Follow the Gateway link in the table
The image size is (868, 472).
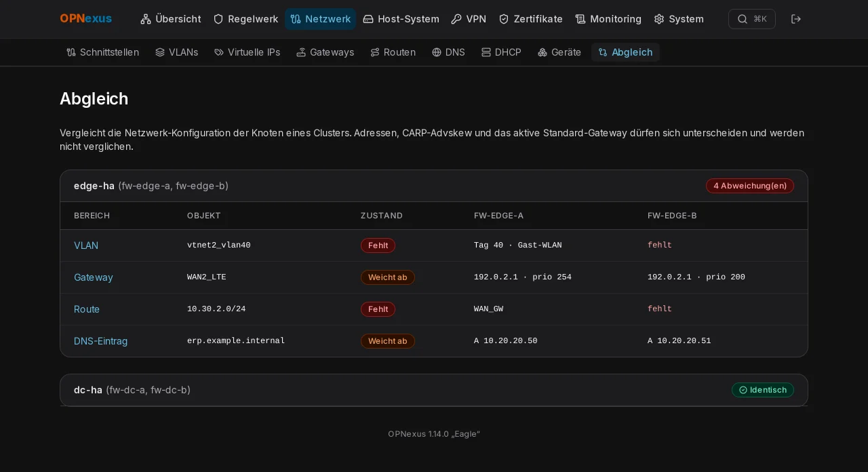point(94,277)
